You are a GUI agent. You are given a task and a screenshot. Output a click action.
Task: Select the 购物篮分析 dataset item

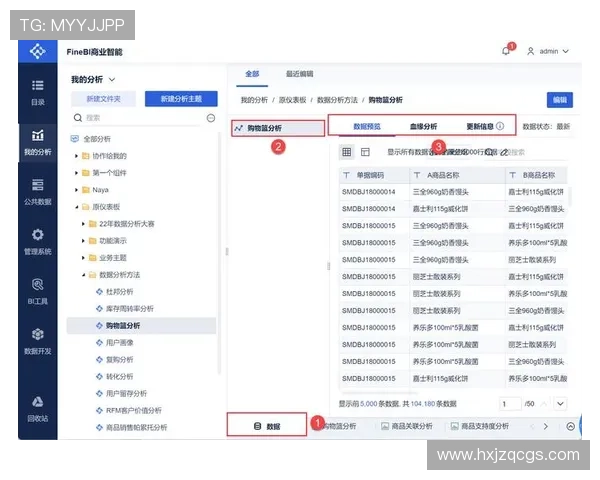(x=278, y=128)
